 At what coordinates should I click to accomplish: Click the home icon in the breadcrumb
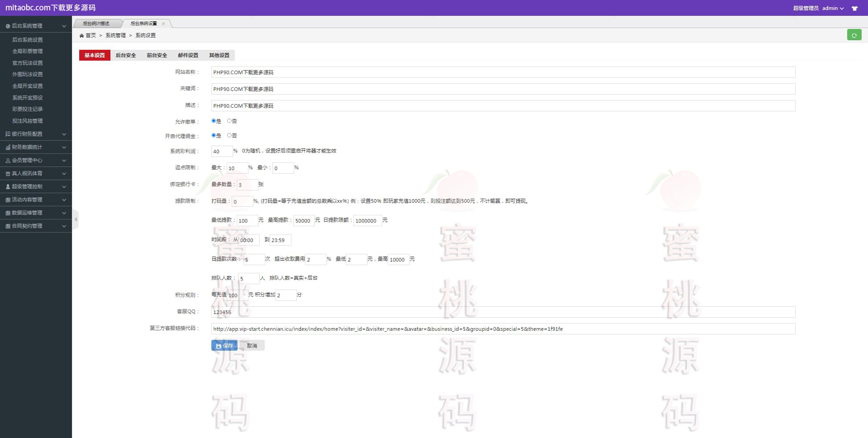(x=81, y=35)
